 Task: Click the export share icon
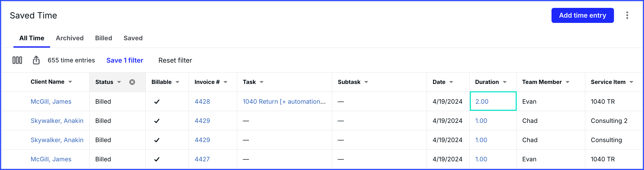(x=36, y=60)
